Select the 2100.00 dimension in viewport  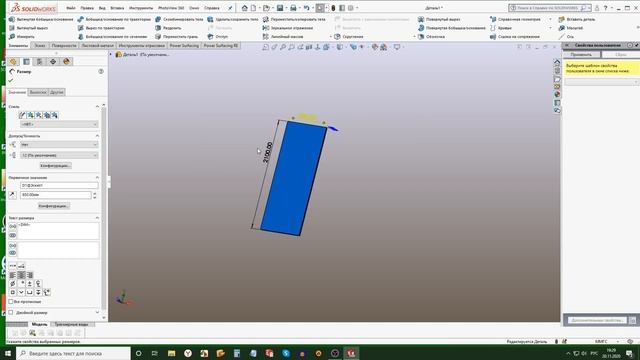[x=267, y=152]
